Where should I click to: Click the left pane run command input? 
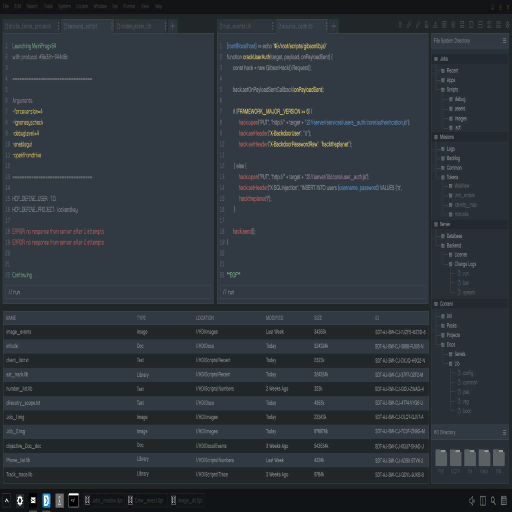click(108, 292)
